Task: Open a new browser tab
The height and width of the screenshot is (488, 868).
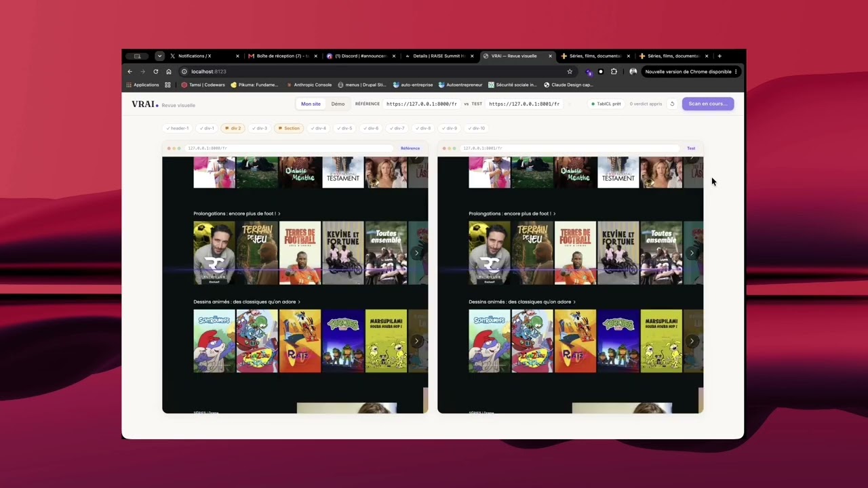Action: click(x=719, y=56)
